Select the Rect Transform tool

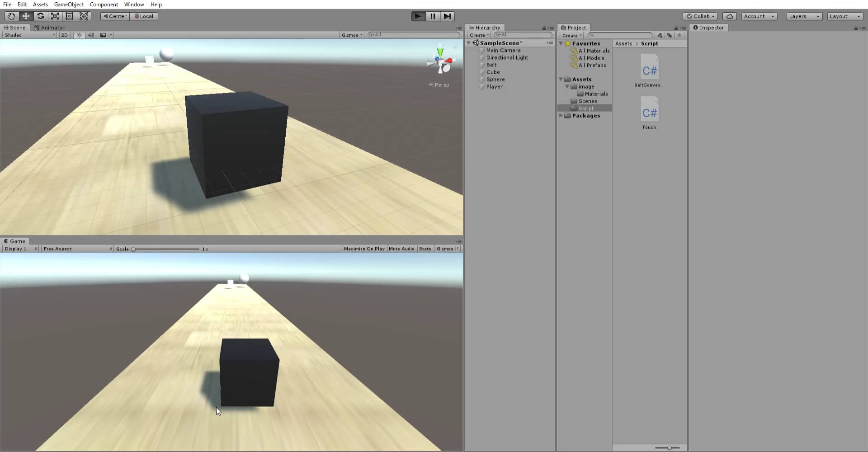click(x=69, y=16)
